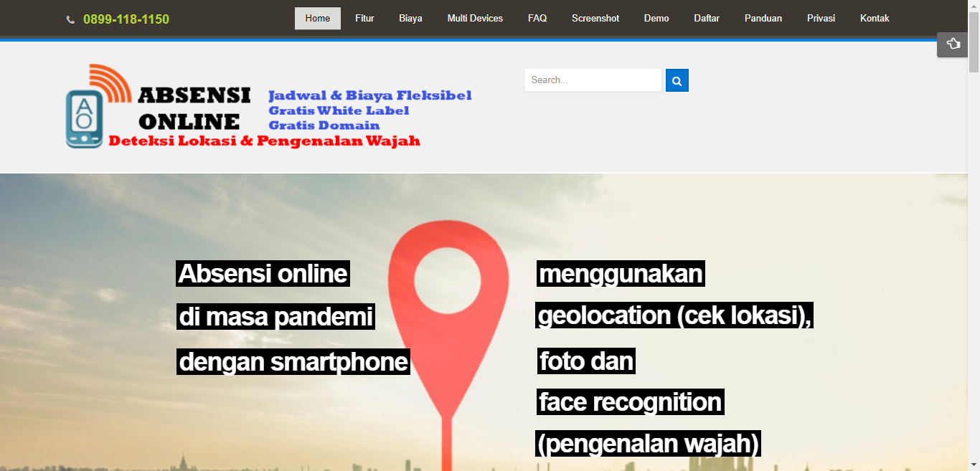Open the Home menu item
Viewport: 980px width, 471px height.
pos(318,19)
